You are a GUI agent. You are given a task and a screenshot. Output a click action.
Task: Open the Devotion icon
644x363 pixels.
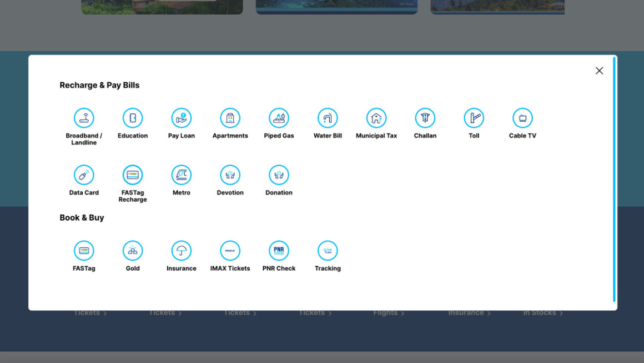tap(230, 175)
